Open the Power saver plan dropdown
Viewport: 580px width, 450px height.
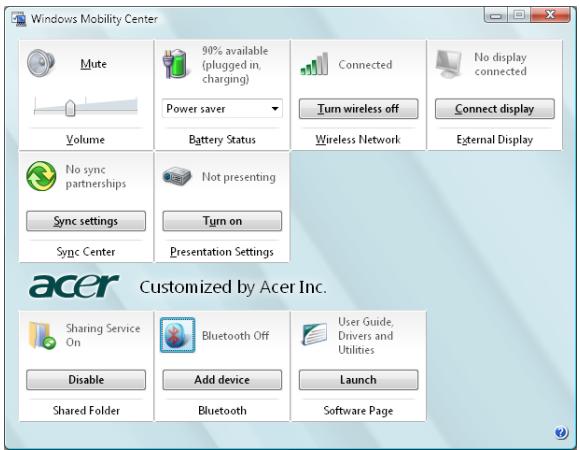tap(222, 109)
